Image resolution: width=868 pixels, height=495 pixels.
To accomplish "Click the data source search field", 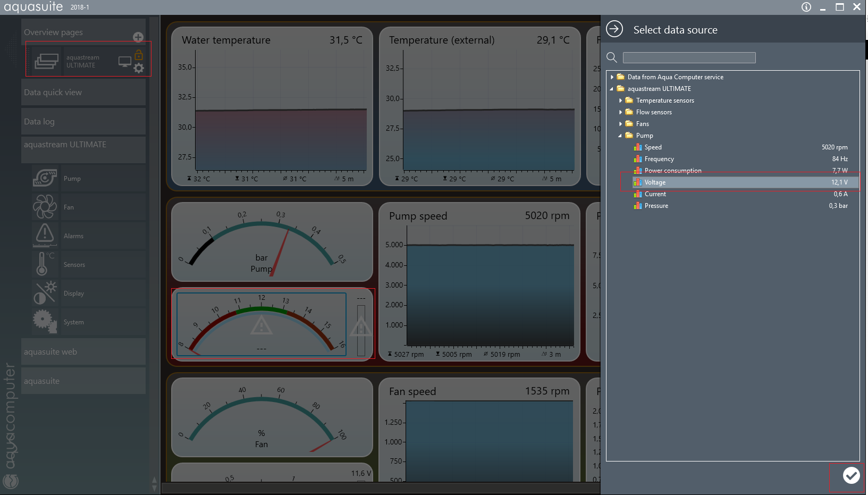I will click(689, 57).
